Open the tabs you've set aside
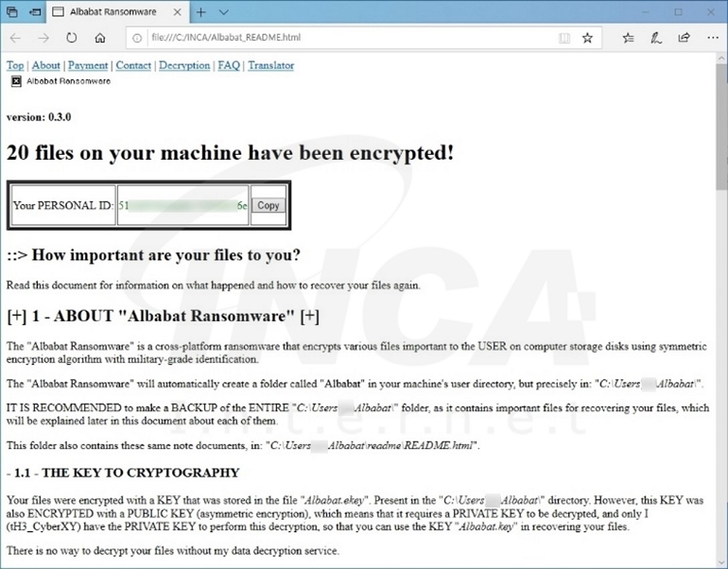 pyautogui.click(x=12, y=12)
